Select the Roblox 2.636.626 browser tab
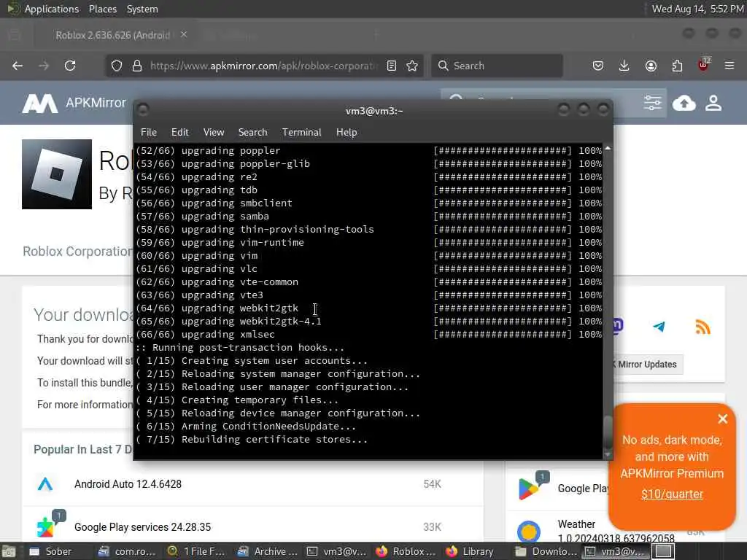Image resolution: width=747 pixels, height=560 pixels. click(x=112, y=35)
